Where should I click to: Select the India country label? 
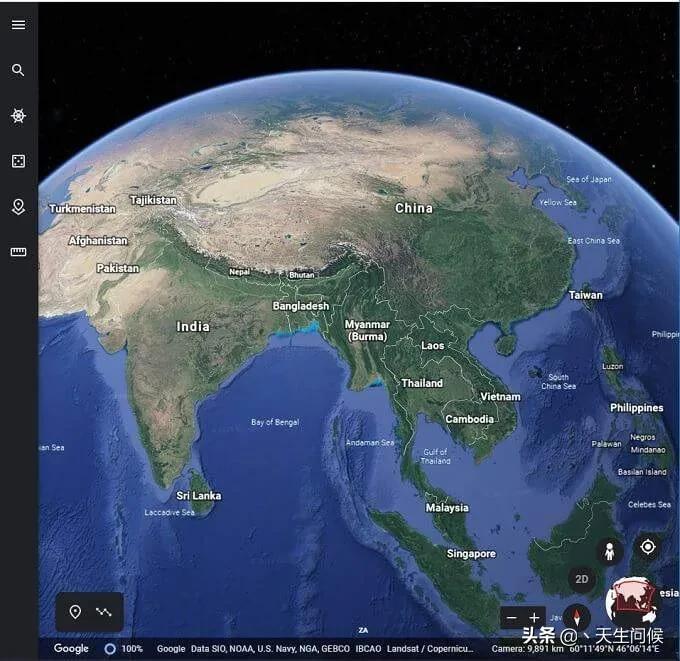point(193,327)
